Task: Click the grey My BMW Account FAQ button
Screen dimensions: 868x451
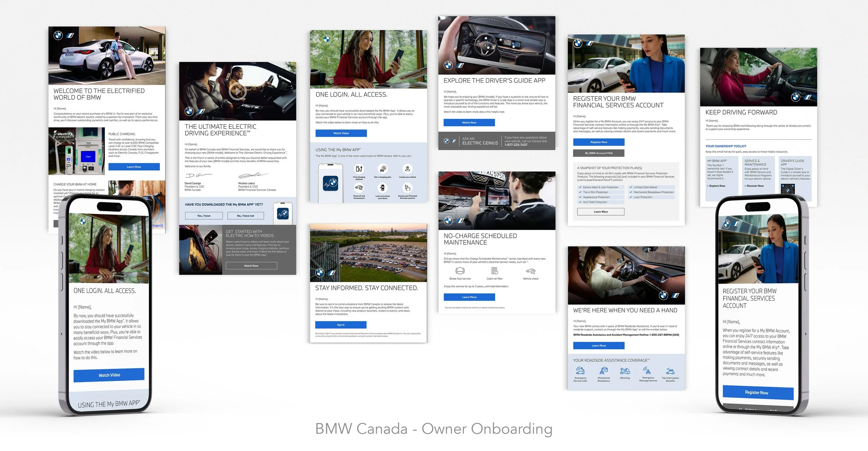Action: point(599,153)
